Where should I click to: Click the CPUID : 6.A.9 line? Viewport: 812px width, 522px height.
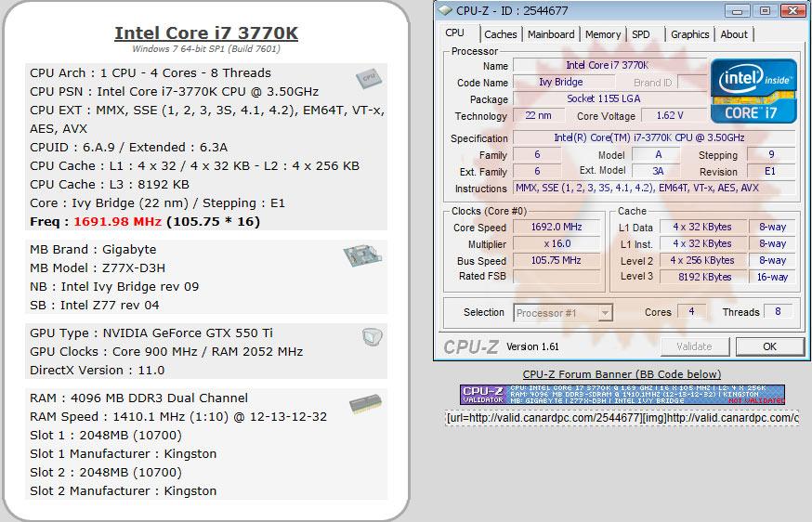[x=128, y=148]
